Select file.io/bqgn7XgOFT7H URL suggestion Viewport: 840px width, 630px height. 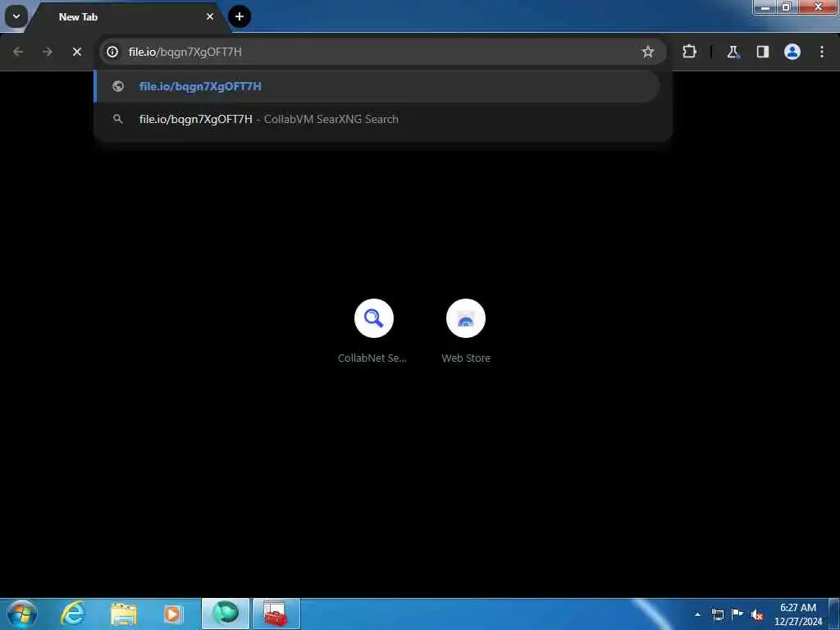coord(377,86)
